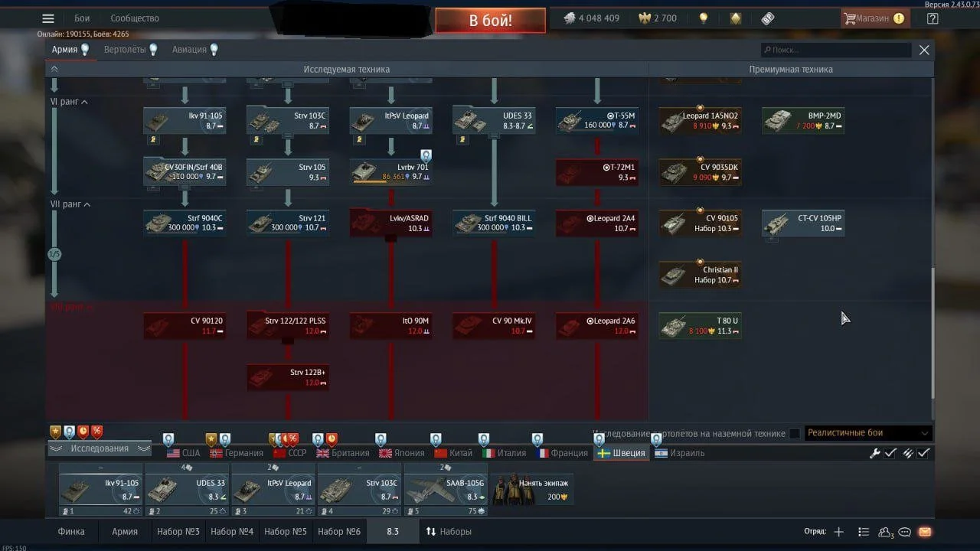Select the Strf 9040C vehicle card
The image size is (980, 551).
tap(185, 223)
